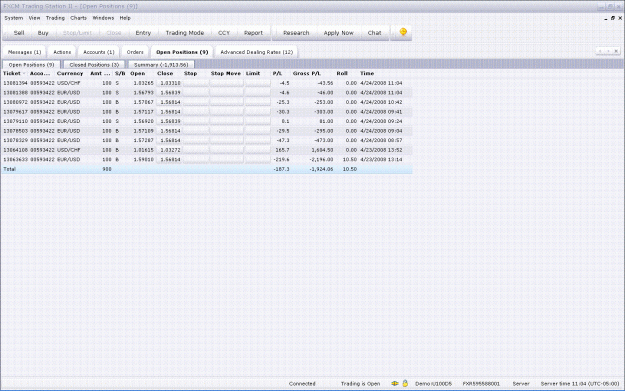Click the Trading is Open status text

click(360, 384)
